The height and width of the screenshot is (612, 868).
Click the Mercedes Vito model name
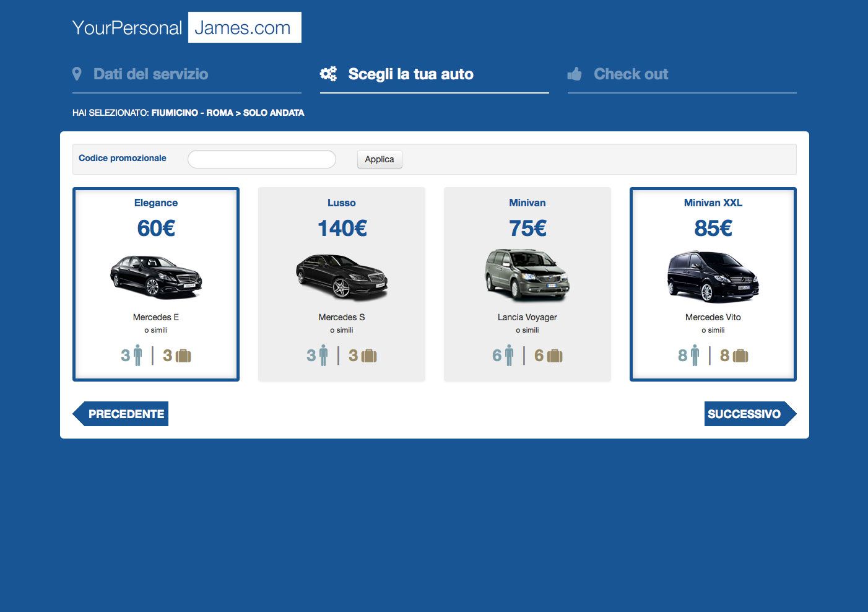[x=713, y=317]
